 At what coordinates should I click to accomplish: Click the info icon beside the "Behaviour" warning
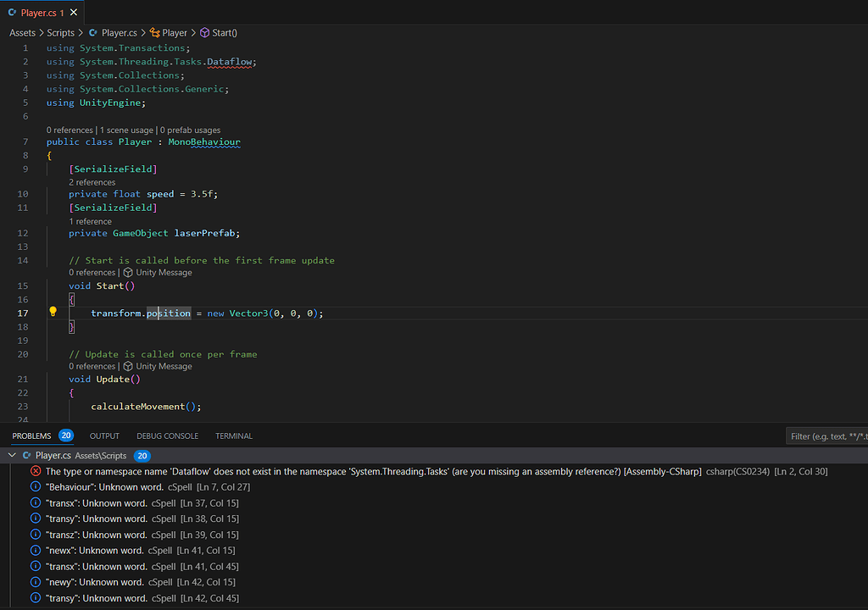(x=36, y=487)
